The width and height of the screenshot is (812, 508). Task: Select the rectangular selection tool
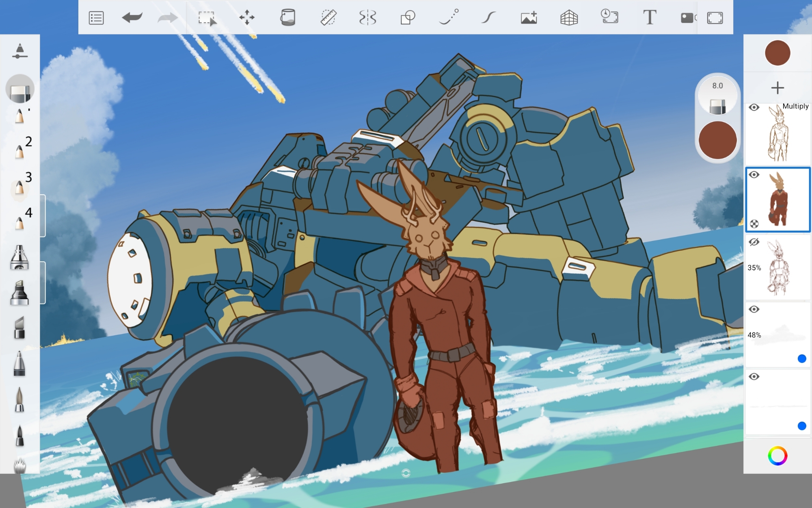(x=207, y=18)
